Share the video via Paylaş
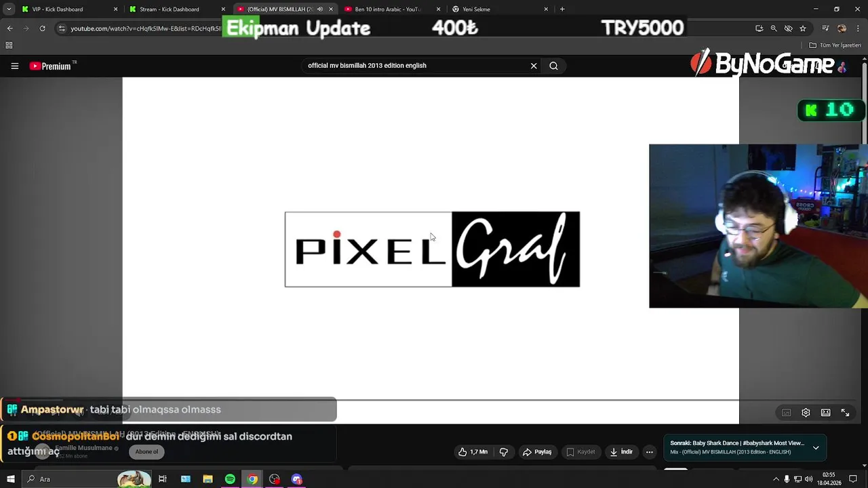This screenshot has width=868, height=488. click(537, 452)
